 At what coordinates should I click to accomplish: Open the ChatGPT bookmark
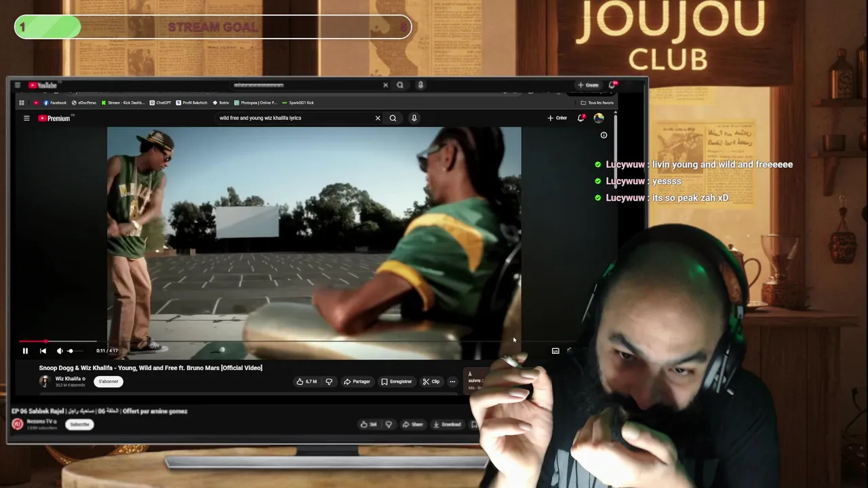161,103
